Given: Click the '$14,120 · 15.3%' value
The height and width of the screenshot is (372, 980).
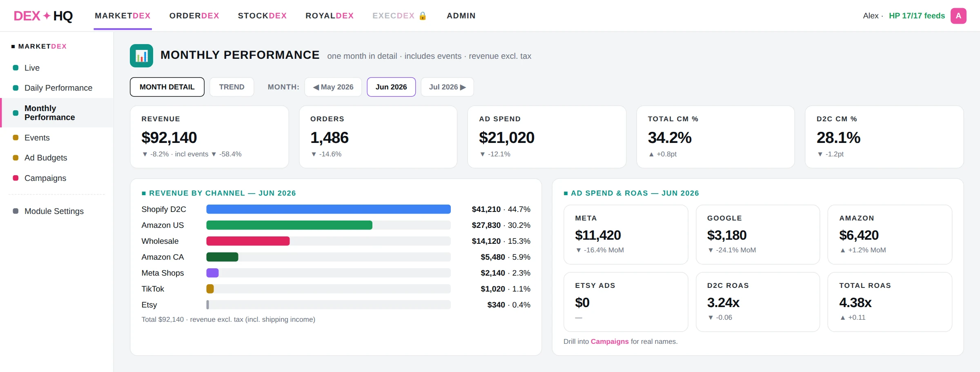Looking at the screenshot, I should 501,241.
